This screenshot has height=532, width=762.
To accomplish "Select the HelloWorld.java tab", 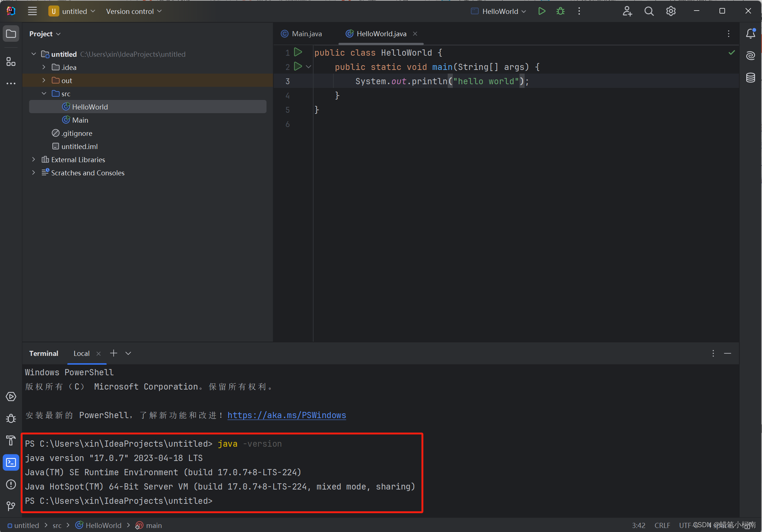I will pyautogui.click(x=382, y=33).
